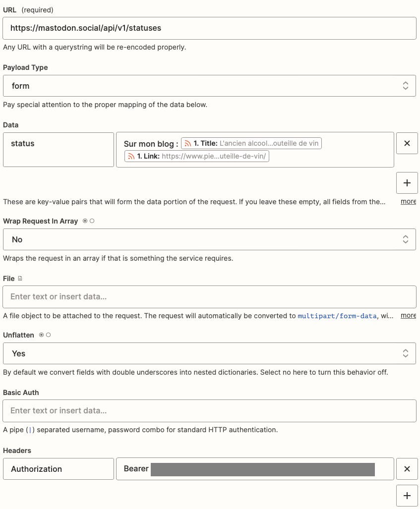The height and width of the screenshot is (509, 420).
Task: Delete the Authorization header row
Action: (x=407, y=469)
